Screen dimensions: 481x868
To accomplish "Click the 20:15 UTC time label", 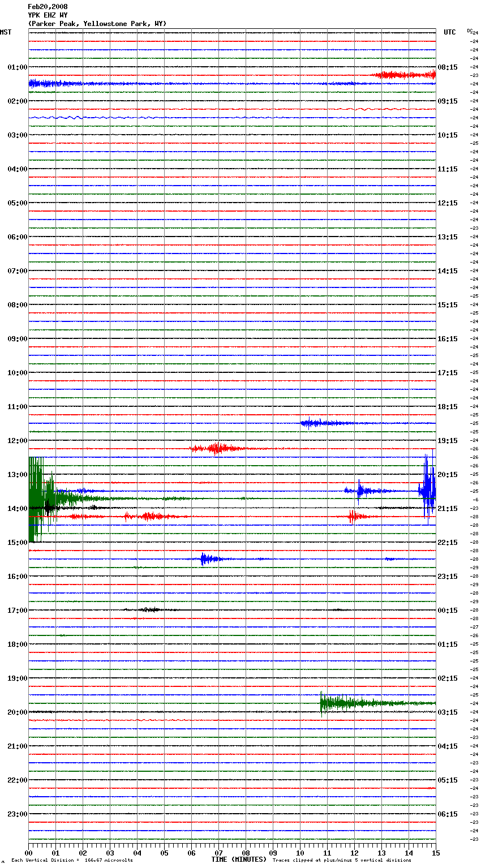I will pyautogui.click(x=448, y=475).
